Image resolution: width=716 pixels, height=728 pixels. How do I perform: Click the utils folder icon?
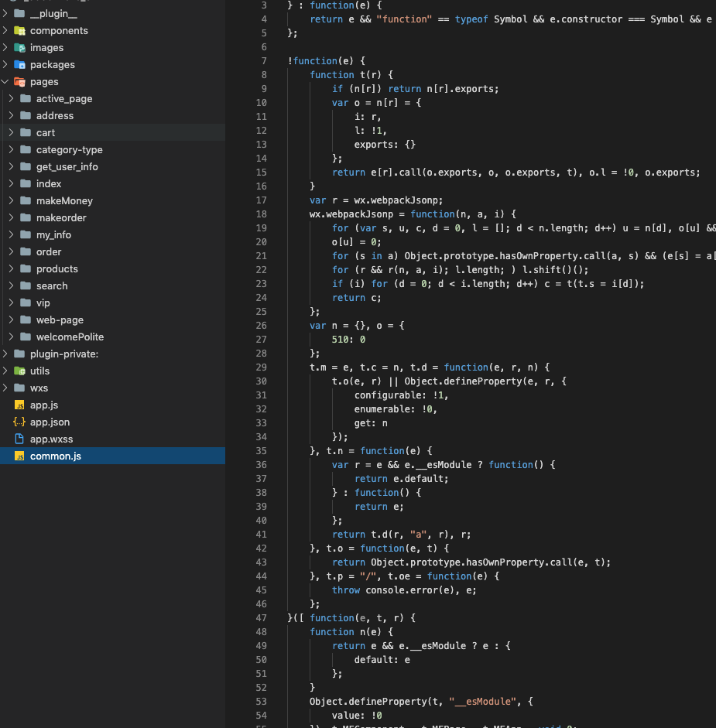19,371
